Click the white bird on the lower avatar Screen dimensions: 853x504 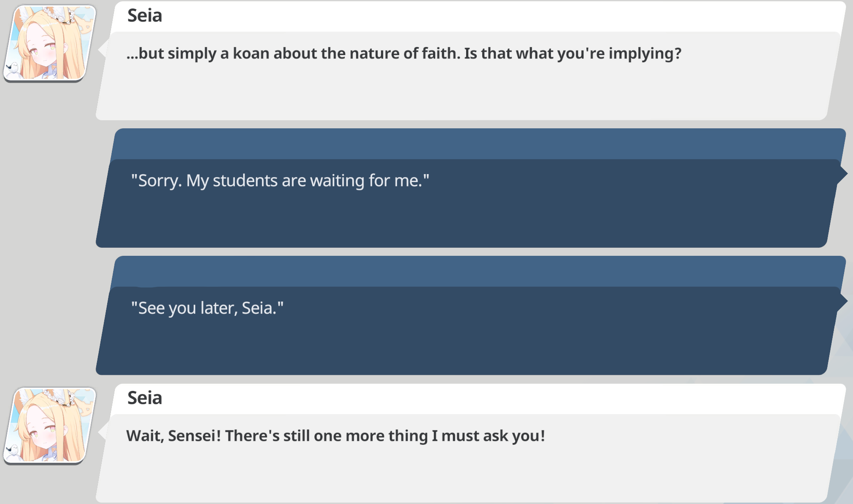(13, 449)
